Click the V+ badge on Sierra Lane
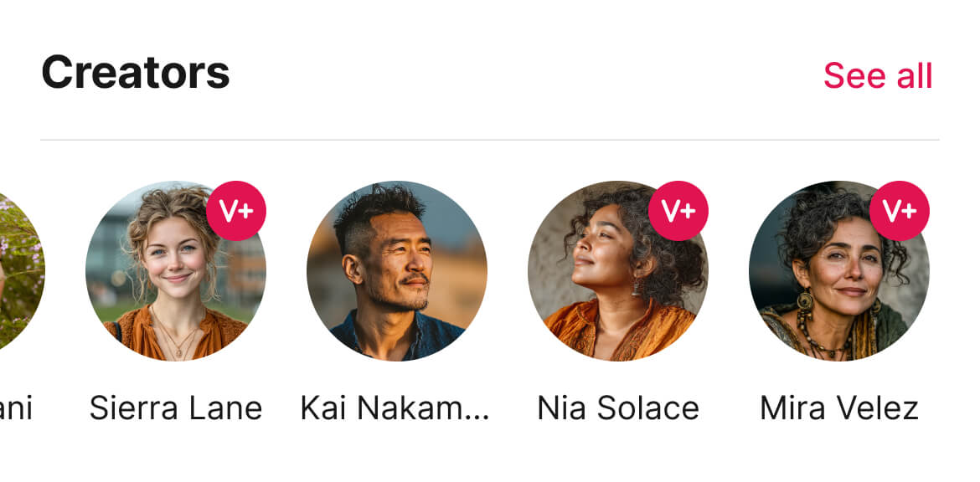The width and height of the screenshot is (980, 482). pos(236,211)
